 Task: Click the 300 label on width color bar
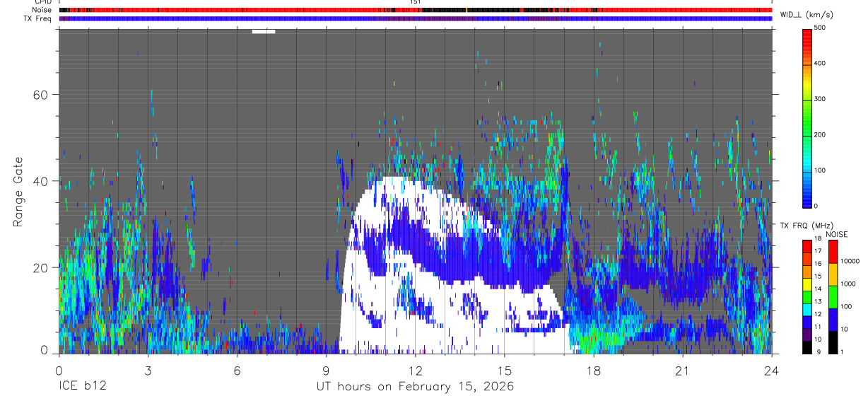click(820, 99)
